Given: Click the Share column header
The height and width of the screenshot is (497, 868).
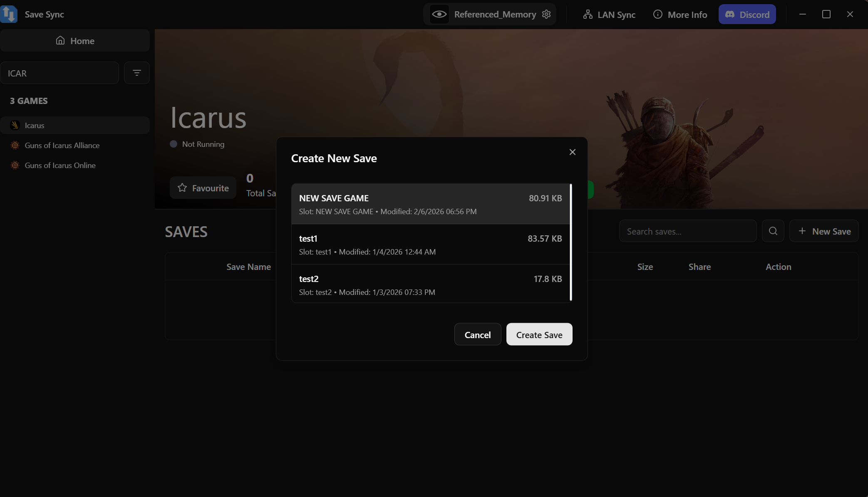Looking at the screenshot, I should [699, 267].
